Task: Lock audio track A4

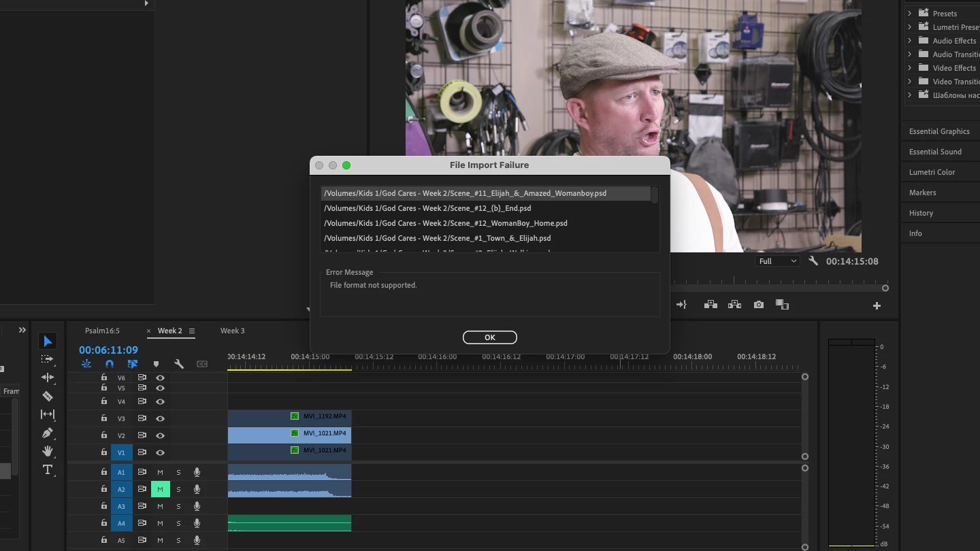Action: [104, 522]
